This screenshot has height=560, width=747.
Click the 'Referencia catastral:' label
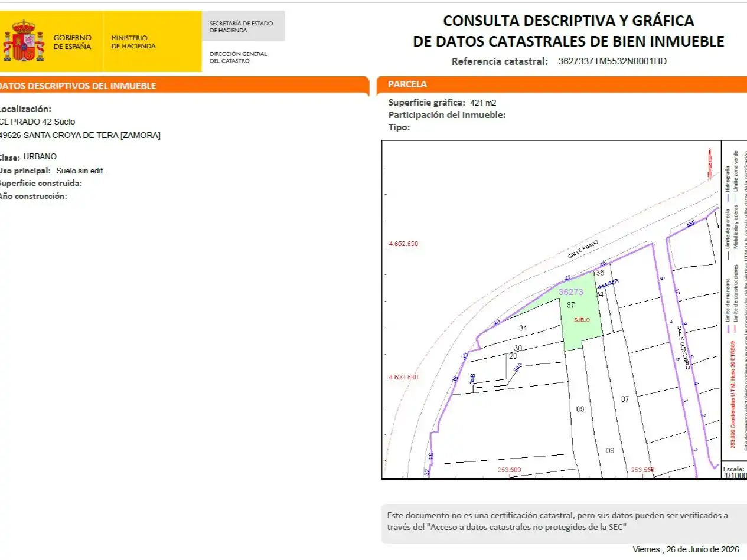[500, 61]
